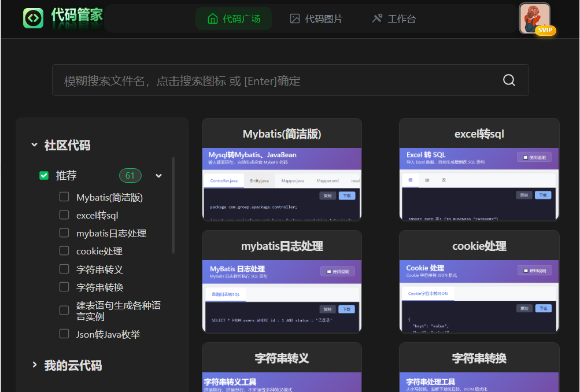Screen dimensions: 580x392
Task: Click the 代码管家 green logo icon
Action: point(34,18)
